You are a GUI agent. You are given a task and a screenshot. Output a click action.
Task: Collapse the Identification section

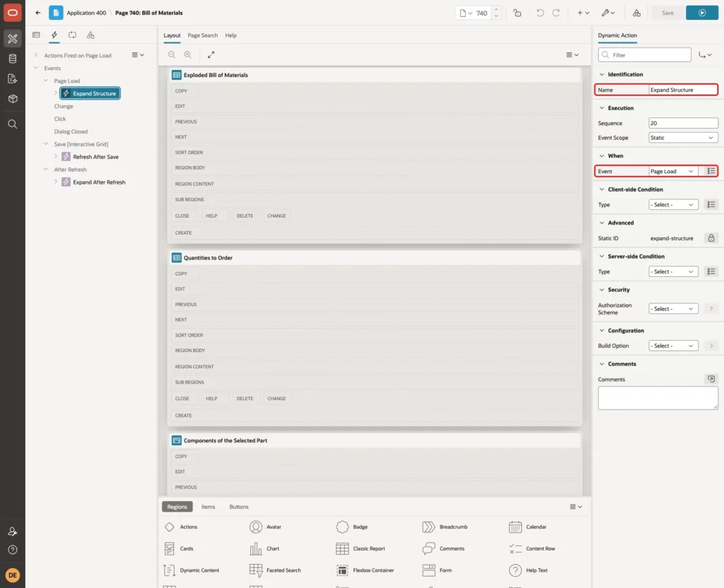pyautogui.click(x=602, y=74)
